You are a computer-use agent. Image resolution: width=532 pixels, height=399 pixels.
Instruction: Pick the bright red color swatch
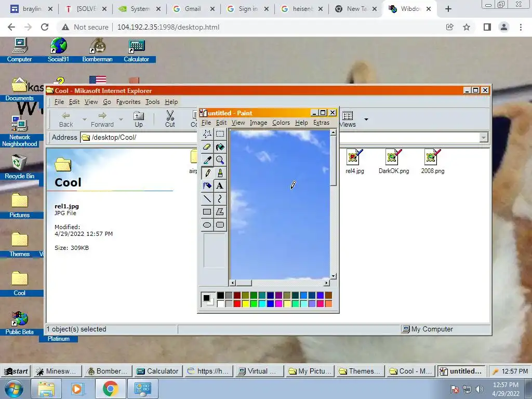tap(237, 303)
